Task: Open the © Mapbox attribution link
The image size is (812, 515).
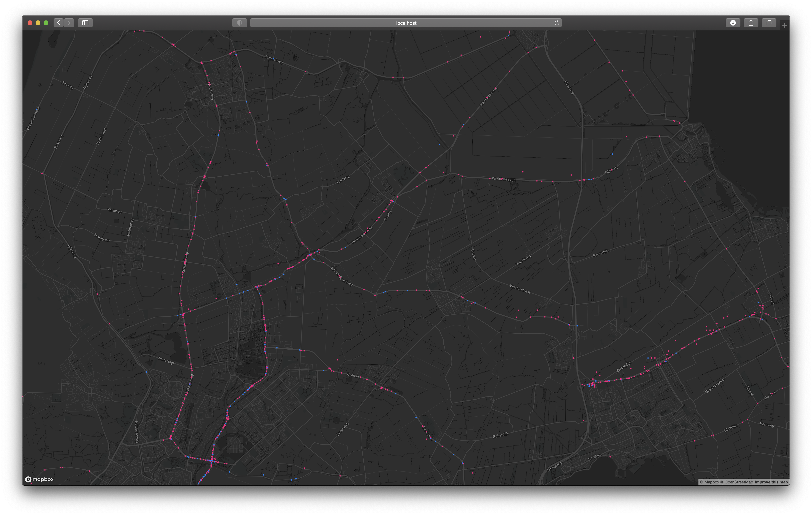Action: 709,482
